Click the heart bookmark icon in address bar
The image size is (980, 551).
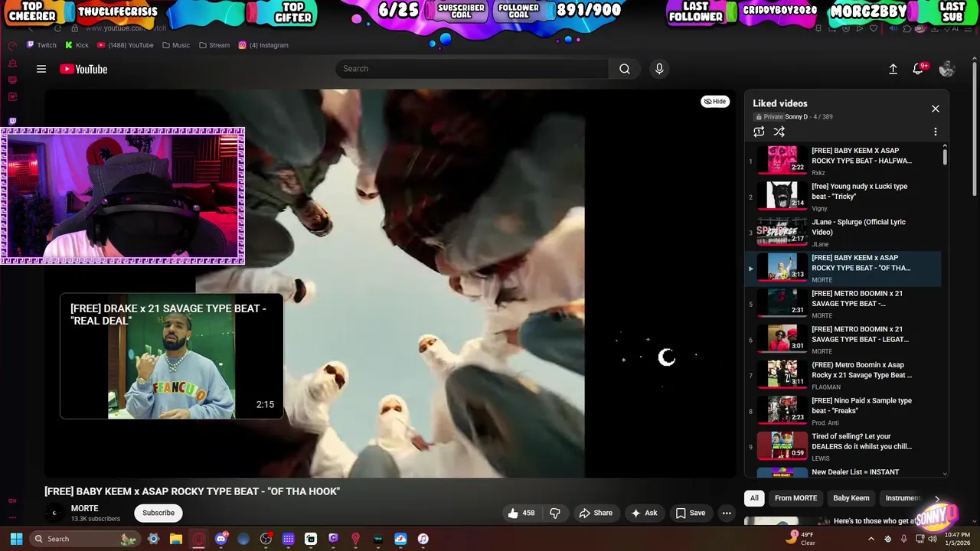pyautogui.click(x=874, y=28)
